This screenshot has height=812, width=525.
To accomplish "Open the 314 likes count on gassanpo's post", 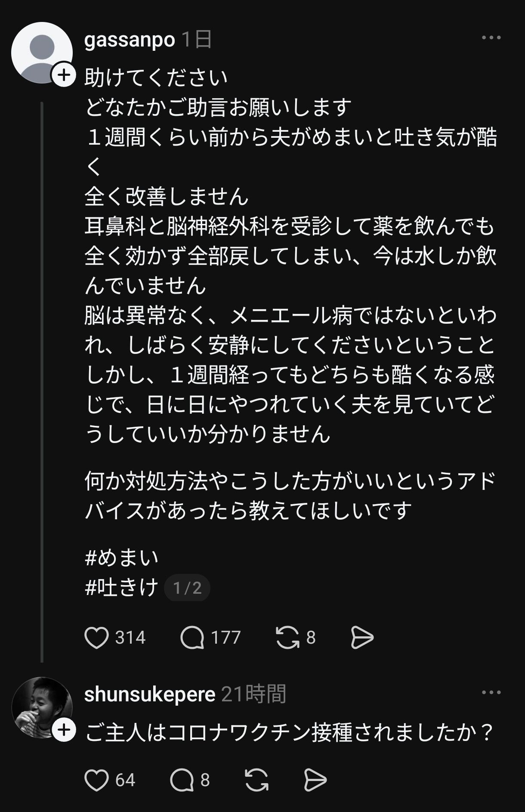I will [x=130, y=638].
